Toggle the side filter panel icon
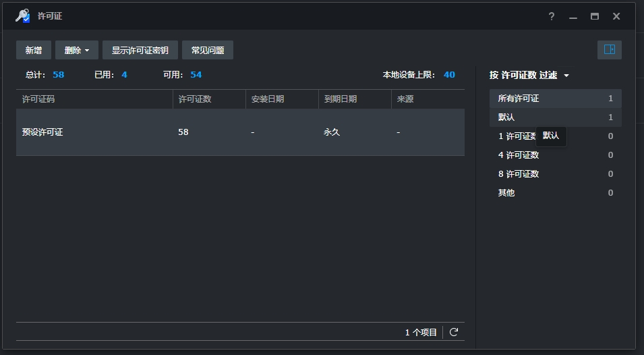 (x=609, y=50)
